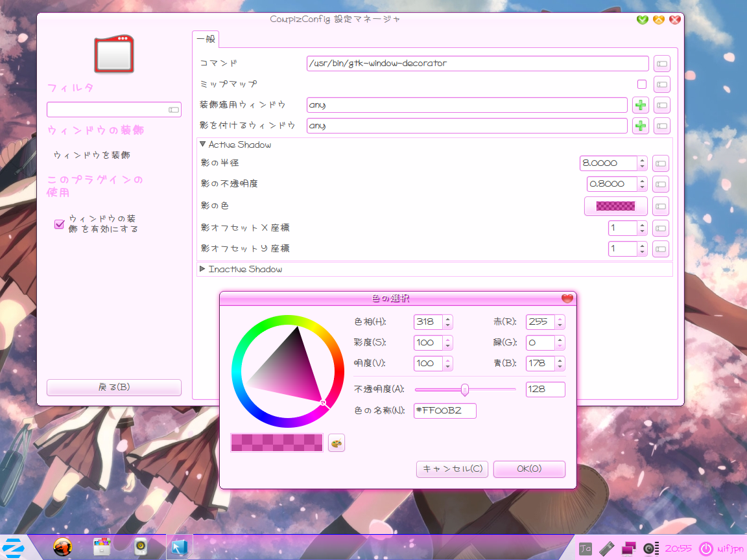This screenshot has height=560, width=747.
Task: Click the palette eyedropper icon
Action: point(337,443)
